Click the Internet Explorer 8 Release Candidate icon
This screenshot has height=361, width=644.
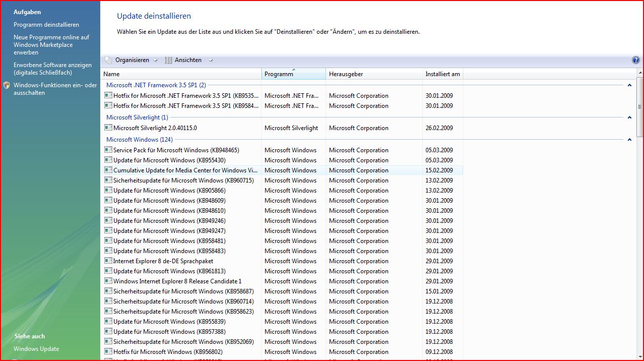[x=108, y=281]
